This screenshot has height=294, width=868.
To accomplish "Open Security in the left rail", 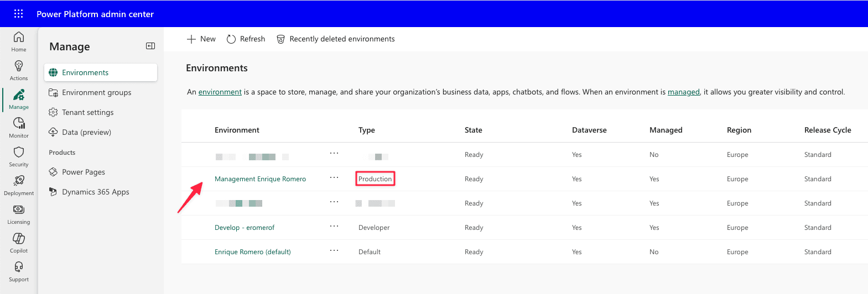I will 19,157.
